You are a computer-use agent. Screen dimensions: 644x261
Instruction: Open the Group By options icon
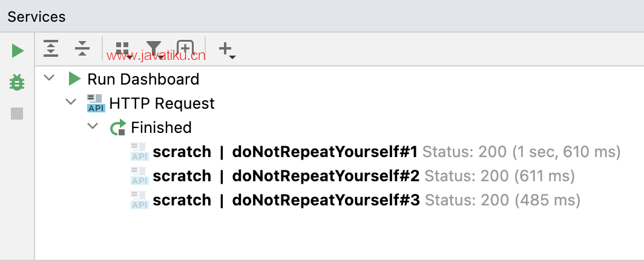point(123,50)
